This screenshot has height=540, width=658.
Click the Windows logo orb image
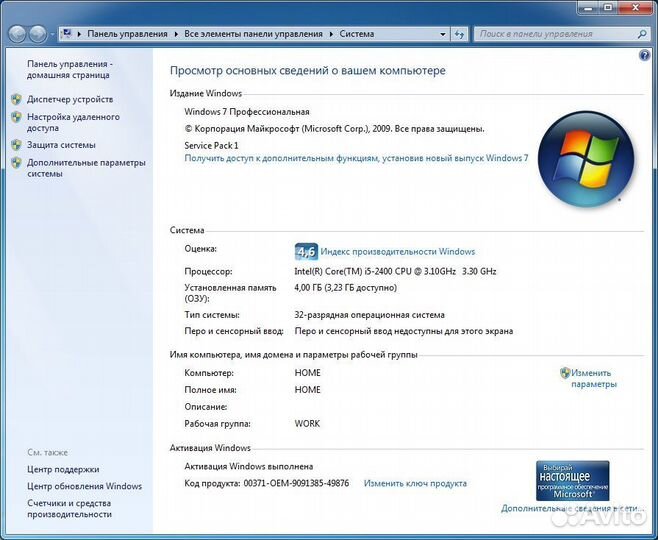click(586, 159)
